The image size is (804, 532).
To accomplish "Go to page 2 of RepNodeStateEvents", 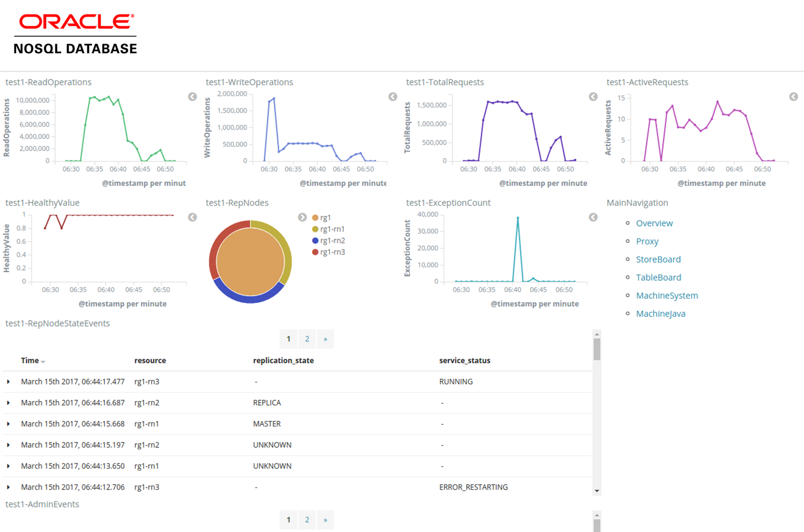I will [x=307, y=339].
